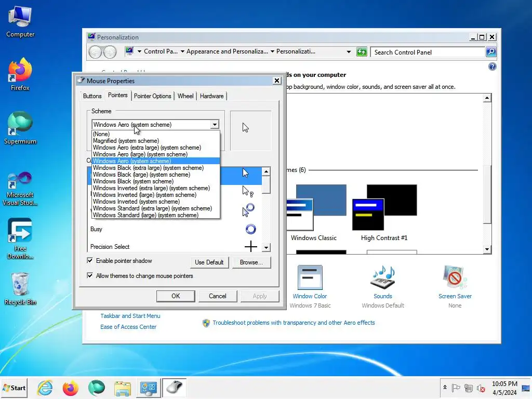Choose Windows Aero (extra large) scheme

click(x=156, y=148)
